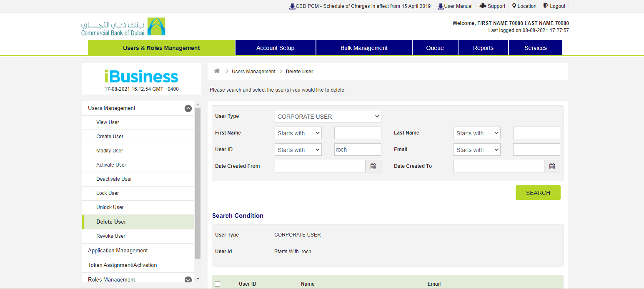
Task: Expand the Roles Management section
Action: [x=188, y=280]
